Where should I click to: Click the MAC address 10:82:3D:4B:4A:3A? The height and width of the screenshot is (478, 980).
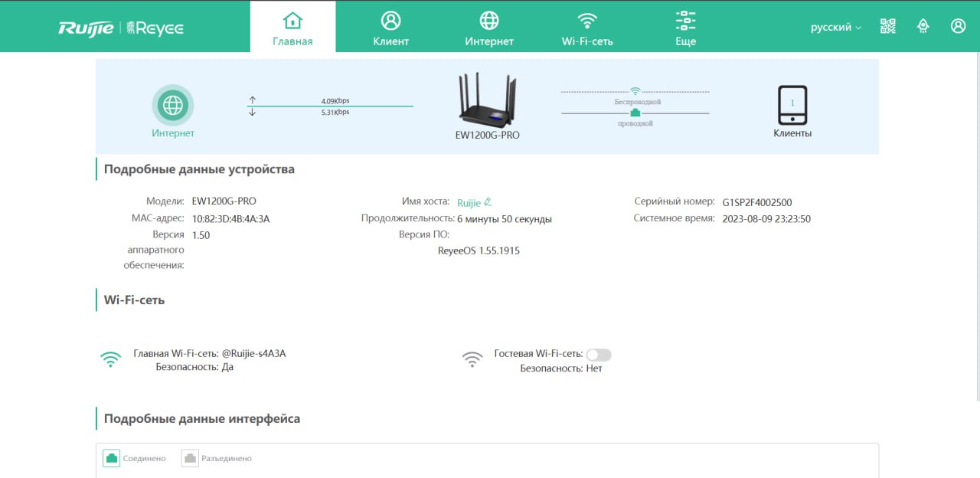(230, 219)
